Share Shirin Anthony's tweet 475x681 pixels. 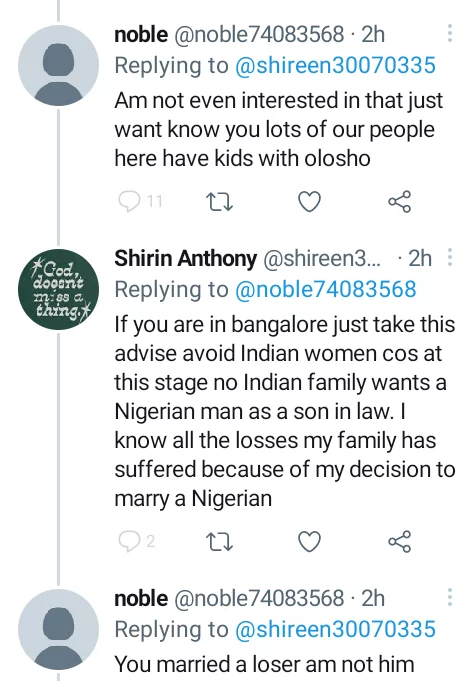tap(399, 542)
